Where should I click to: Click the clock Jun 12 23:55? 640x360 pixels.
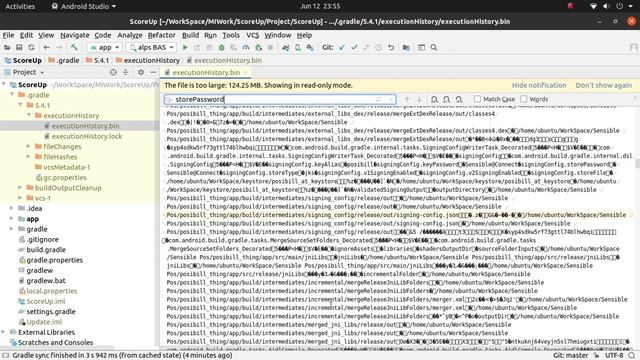tap(320, 6)
